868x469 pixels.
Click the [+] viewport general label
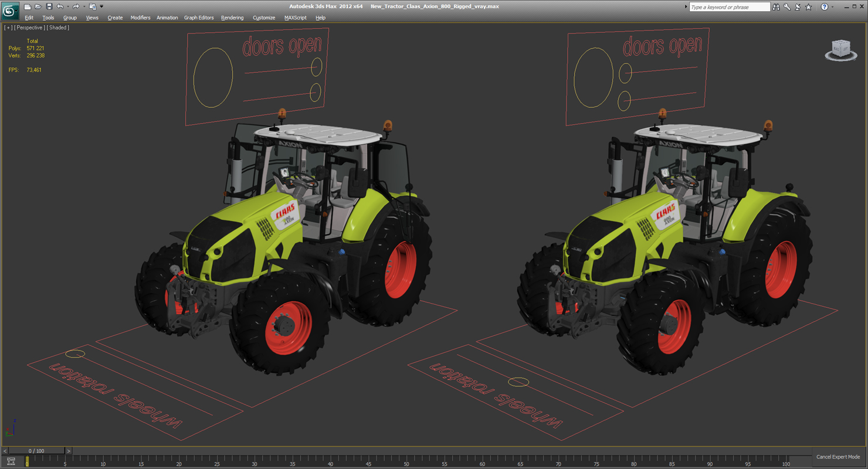8,28
